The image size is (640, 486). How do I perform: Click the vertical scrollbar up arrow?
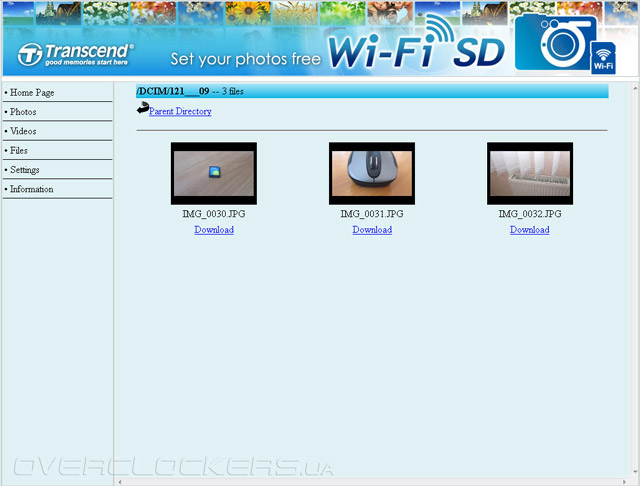(635, 88)
